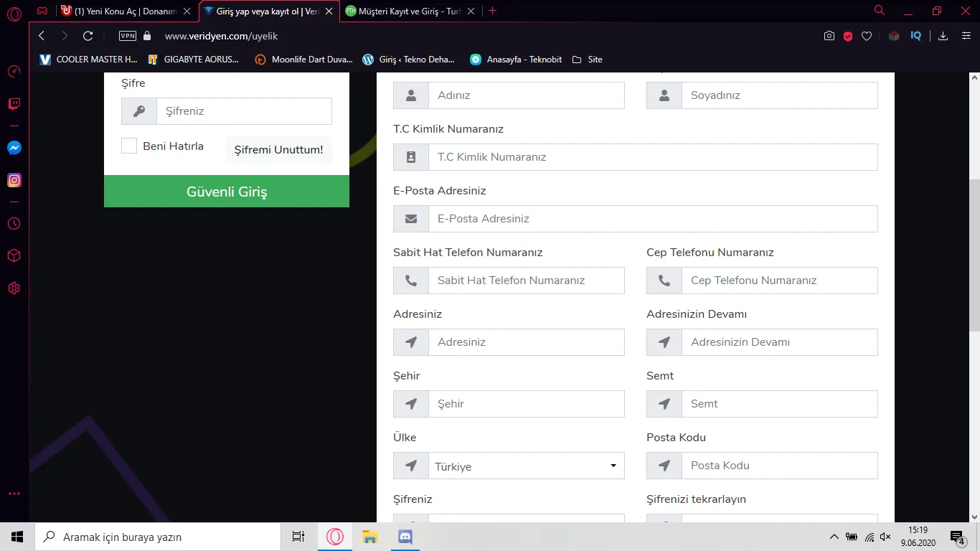Open History from the sidebar clock icon
This screenshot has height=551, width=980.
point(14,224)
